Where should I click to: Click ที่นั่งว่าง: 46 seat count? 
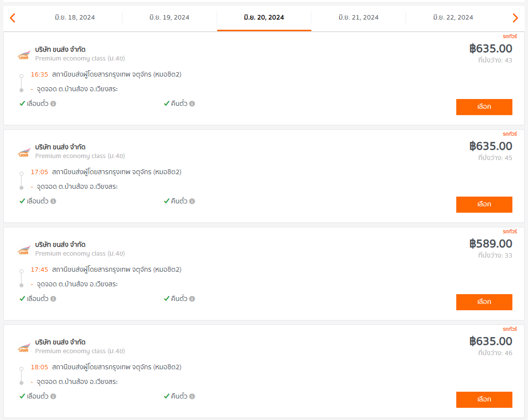pos(495,353)
